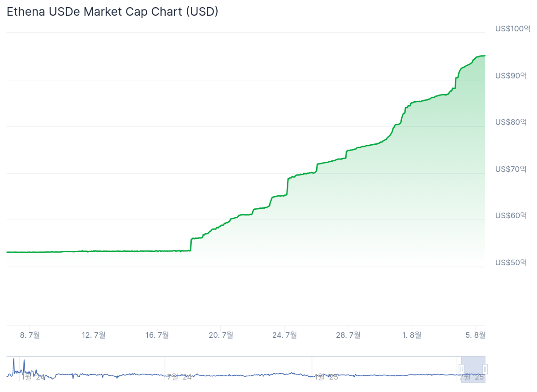
Task: Click the 24. 7월 date label
Action: 285,335
